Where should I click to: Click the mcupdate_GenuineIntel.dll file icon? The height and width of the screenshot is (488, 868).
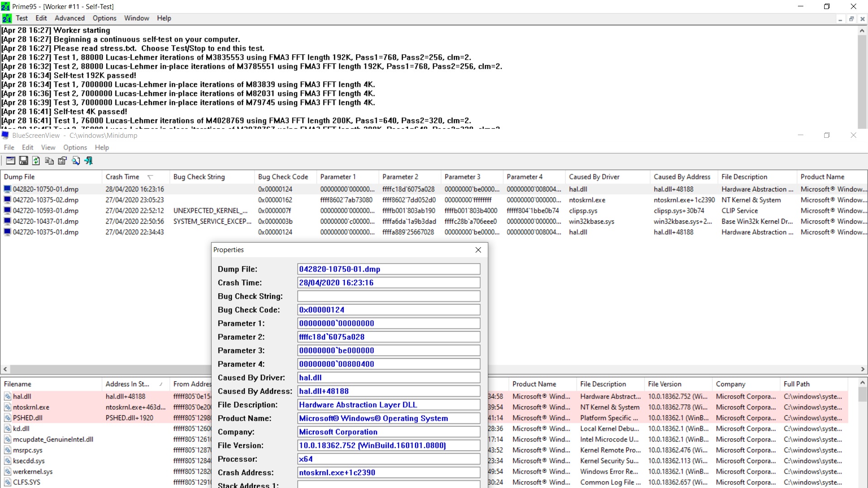click(x=8, y=440)
